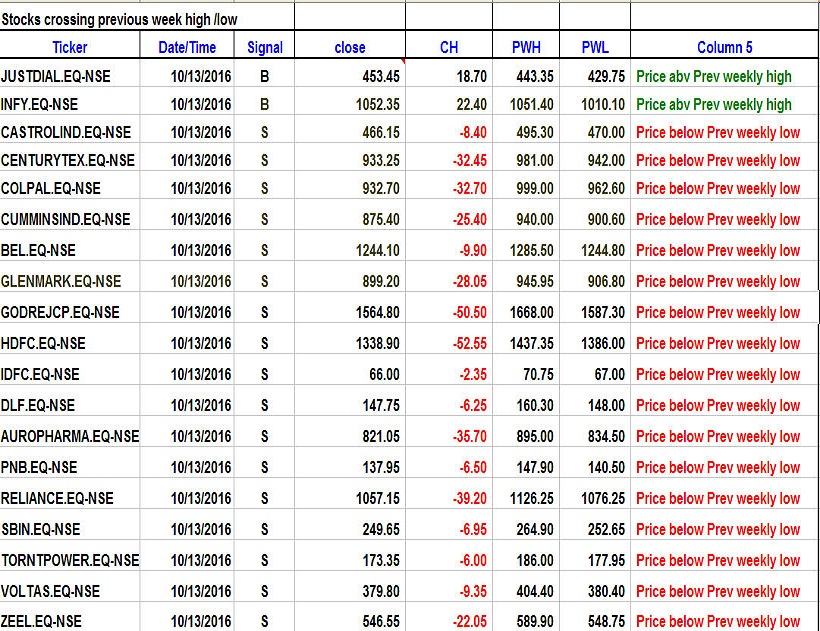Click the Signal column header
This screenshot has height=631, width=820.
[265, 47]
